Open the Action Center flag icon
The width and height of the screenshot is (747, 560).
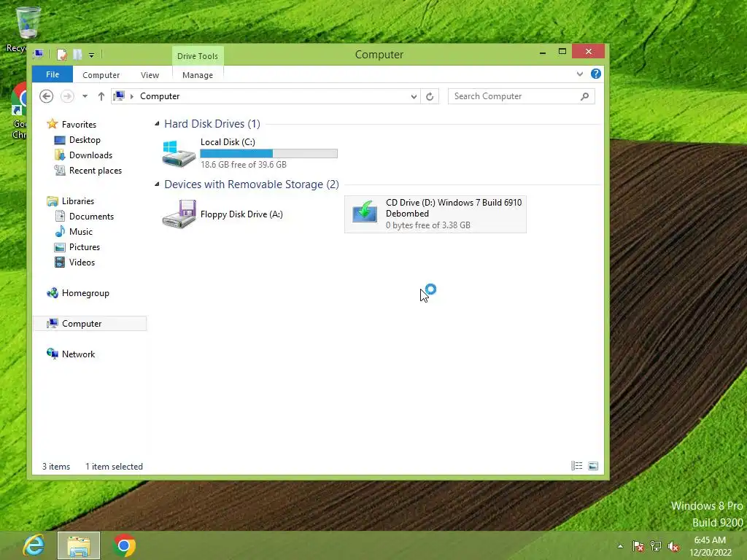[638, 546]
